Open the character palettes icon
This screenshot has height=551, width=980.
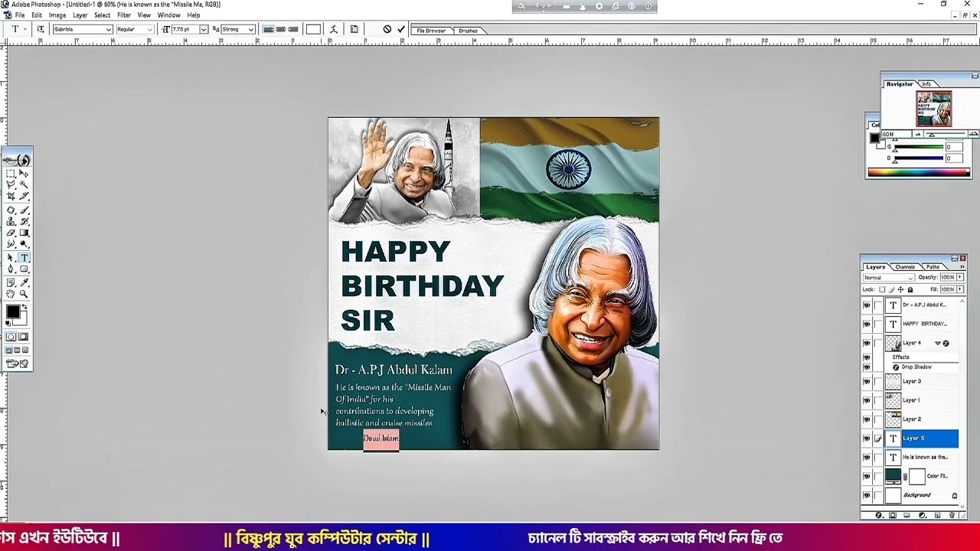(354, 29)
